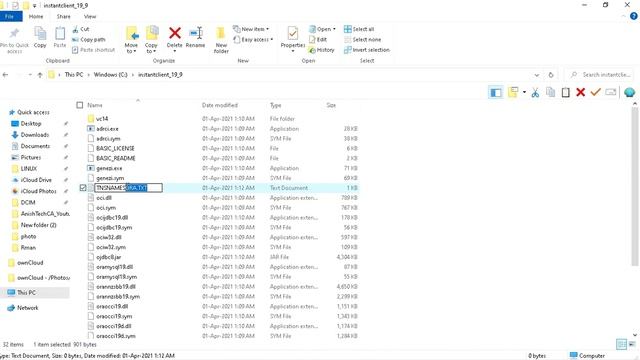The height and width of the screenshot is (360, 640).
Task: Click the orange checkmark toolbar icon
Action: point(596,92)
